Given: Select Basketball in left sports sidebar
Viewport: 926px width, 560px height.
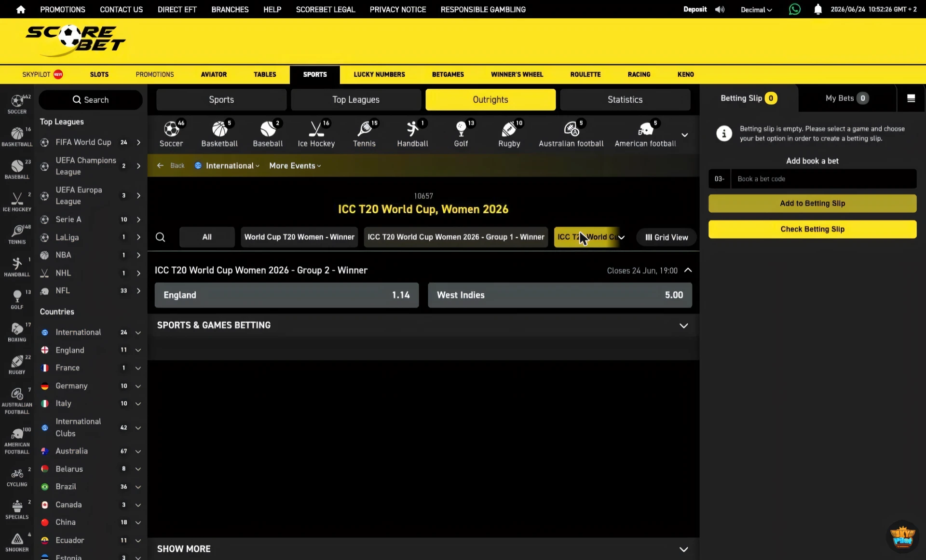Looking at the screenshot, I should [17, 137].
